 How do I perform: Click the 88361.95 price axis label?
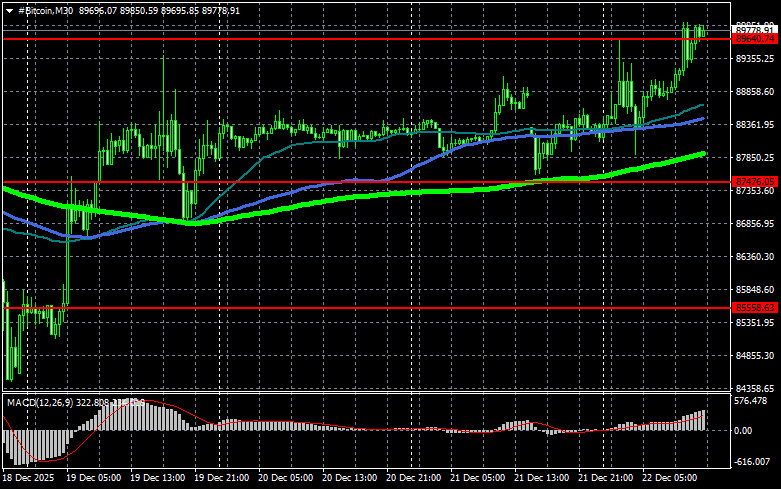click(x=755, y=125)
